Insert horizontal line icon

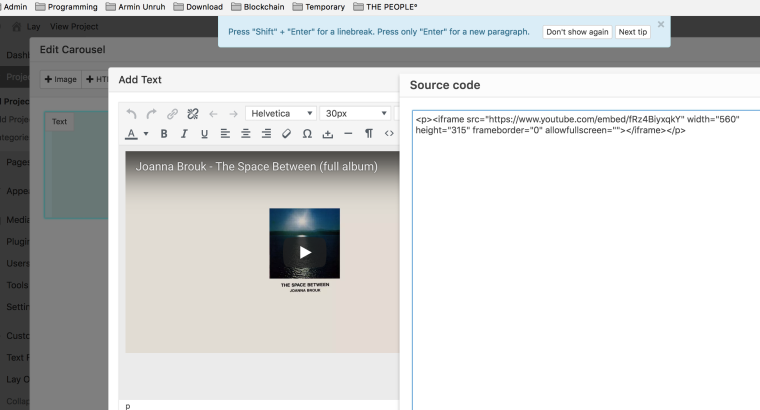pos(348,134)
